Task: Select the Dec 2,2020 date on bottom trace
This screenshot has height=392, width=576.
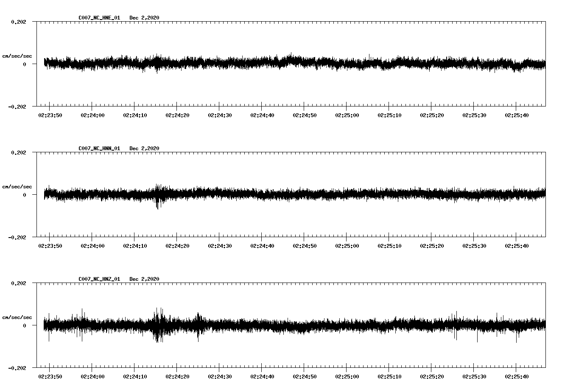Action: tap(145, 279)
